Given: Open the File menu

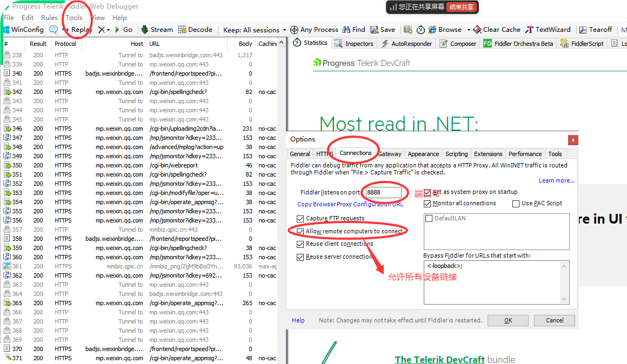Looking at the screenshot, I should [x=9, y=18].
